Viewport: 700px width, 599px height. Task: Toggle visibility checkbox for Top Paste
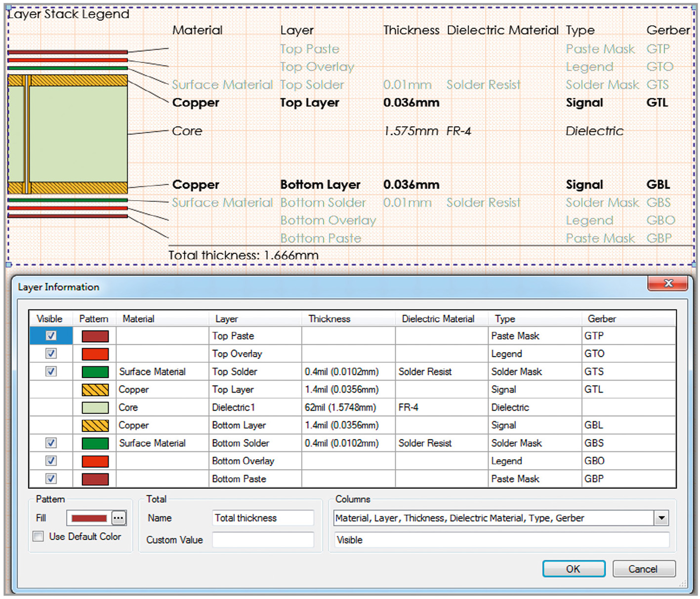[51, 336]
